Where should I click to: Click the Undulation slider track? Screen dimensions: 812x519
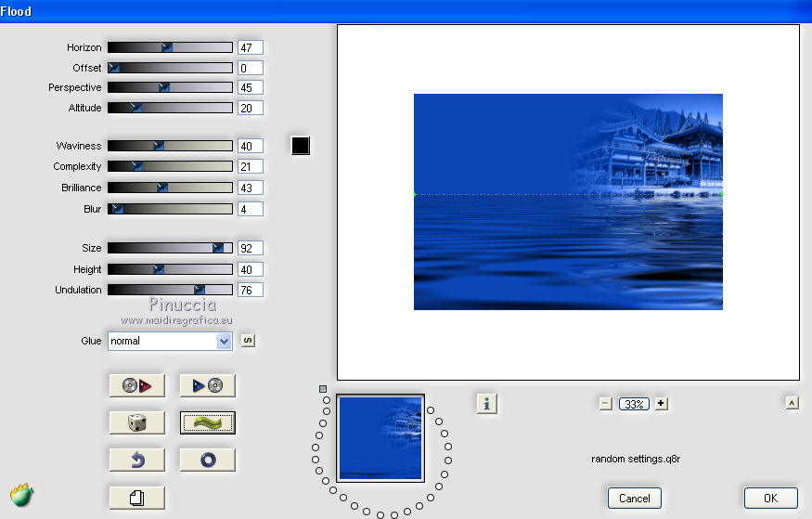click(x=170, y=290)
